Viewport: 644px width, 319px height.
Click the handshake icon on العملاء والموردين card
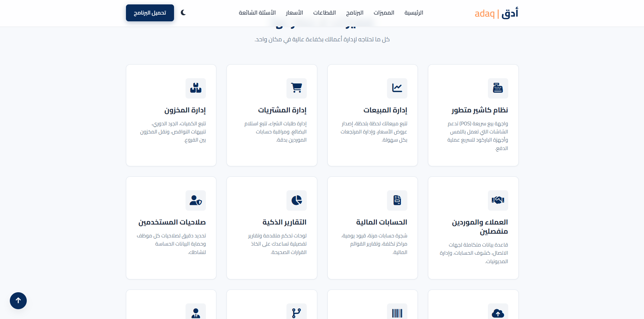click(498, 200)
